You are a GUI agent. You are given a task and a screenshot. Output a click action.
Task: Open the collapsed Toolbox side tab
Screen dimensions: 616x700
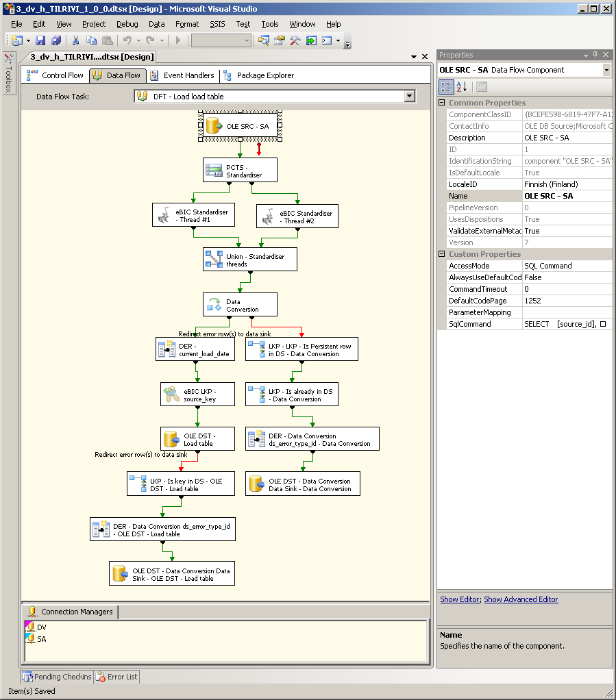8,73
